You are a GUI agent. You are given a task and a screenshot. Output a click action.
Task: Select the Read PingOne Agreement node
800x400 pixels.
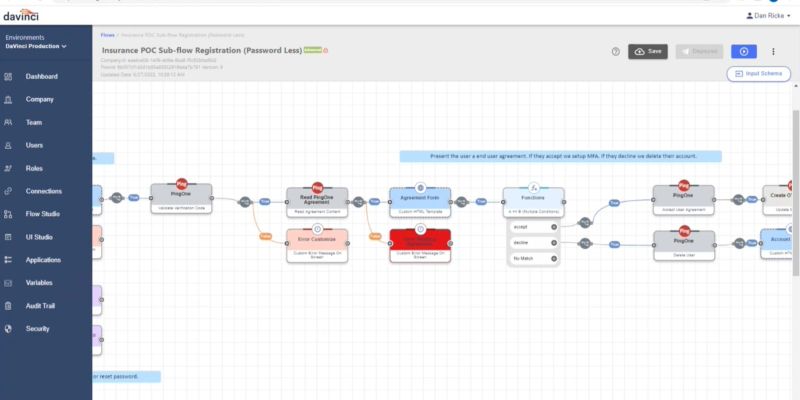click(x=317, y=203)
